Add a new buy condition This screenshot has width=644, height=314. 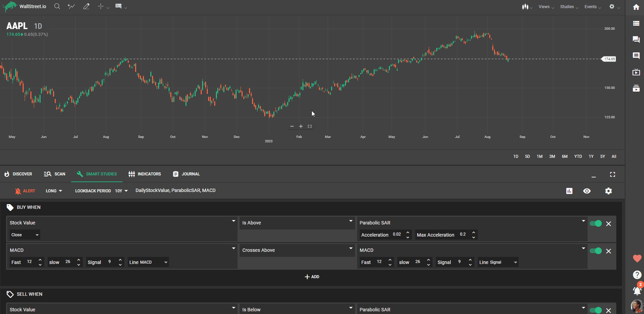(312, 277)
